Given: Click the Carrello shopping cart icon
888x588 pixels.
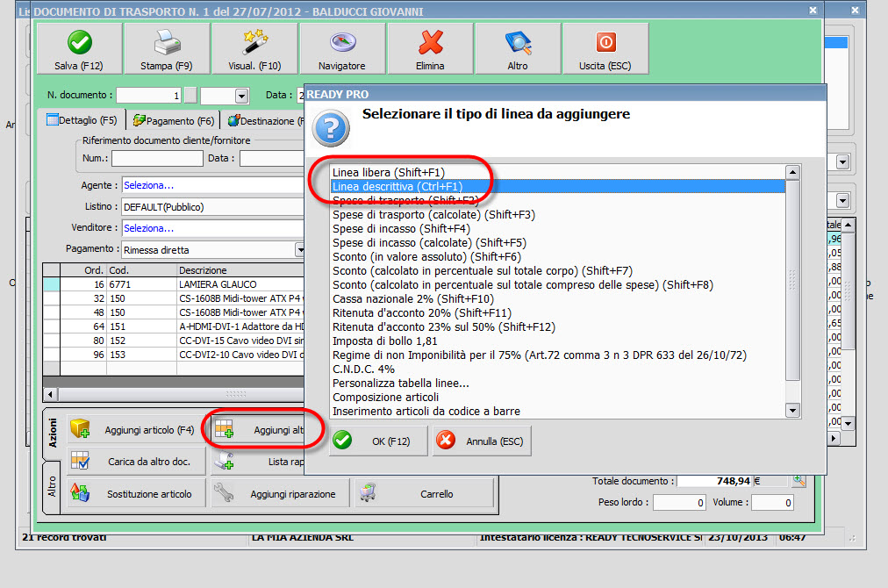Looking at the screenshot, I should click(369, 493).
